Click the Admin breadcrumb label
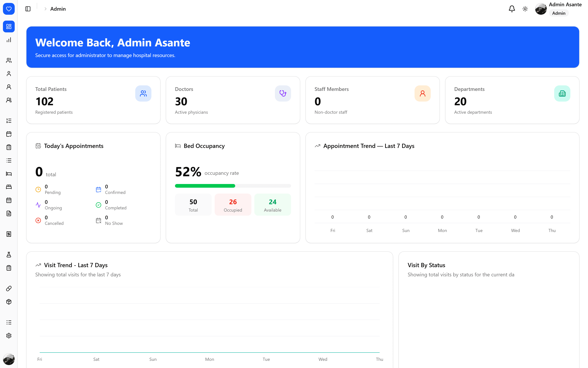Viewport: 588px width, 368px height. coord(58,9)
